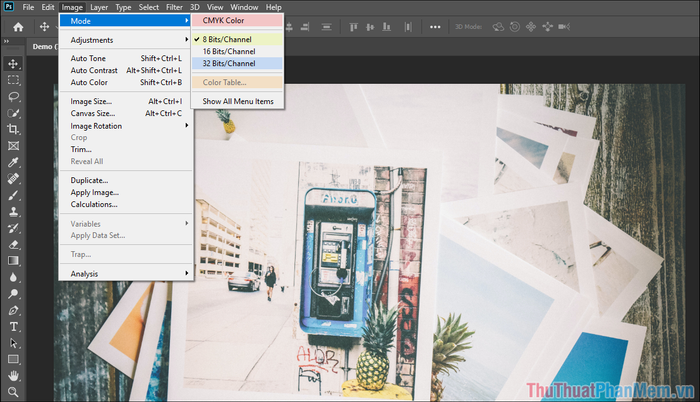Image resolution: width=700 pixels, height=402 pixels.
Task: Select the Hand tool
Action: 13,376
